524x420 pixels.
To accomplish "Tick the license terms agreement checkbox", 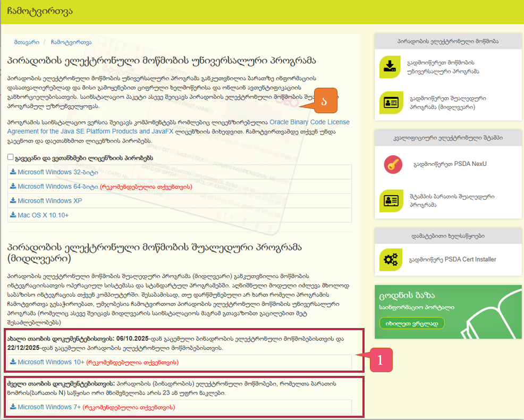I will [11, 158].
